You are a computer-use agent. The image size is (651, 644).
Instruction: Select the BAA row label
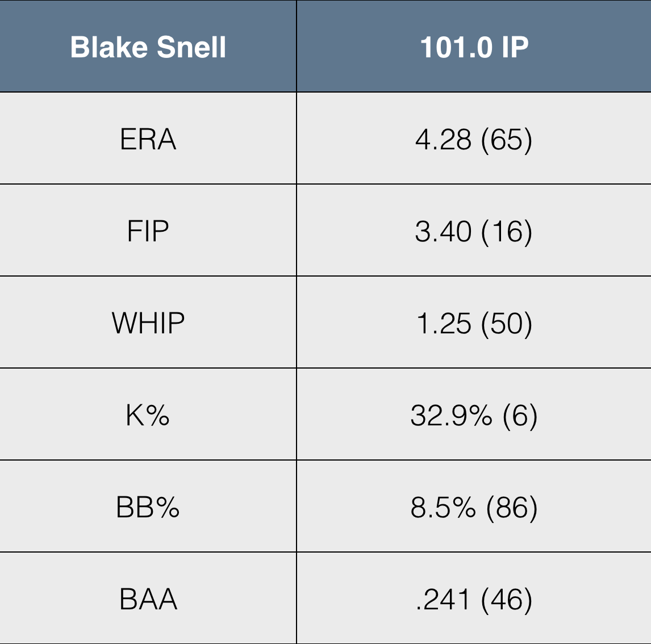coord(148,599)
